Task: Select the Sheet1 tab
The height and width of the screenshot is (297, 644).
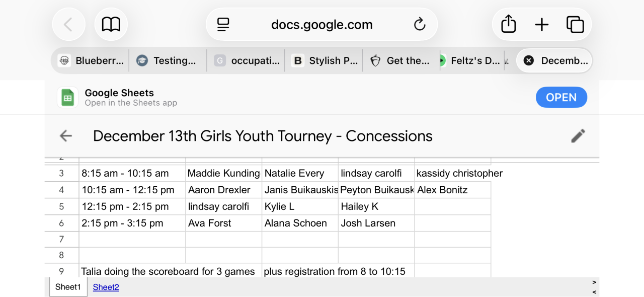Action: click(68, 287)
